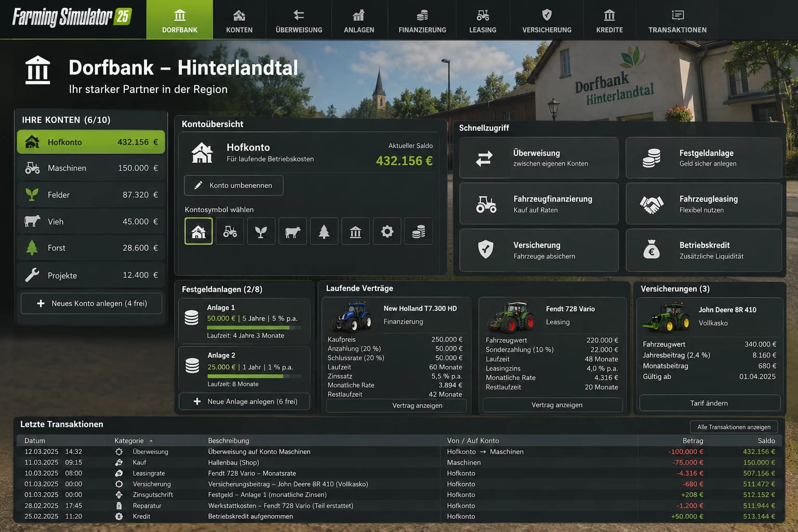Click Tarif ändern for John Deere insurance

[x=710, y=403]
